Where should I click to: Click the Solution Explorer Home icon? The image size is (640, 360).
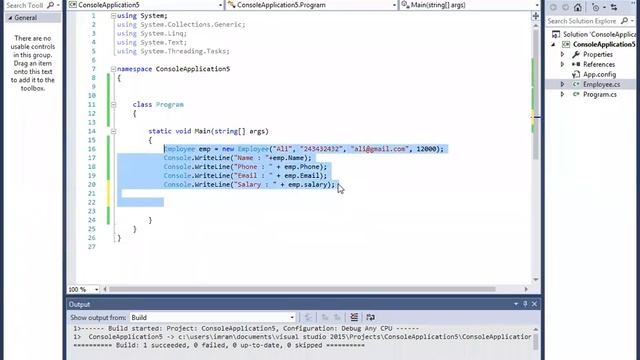coord(578,7)
